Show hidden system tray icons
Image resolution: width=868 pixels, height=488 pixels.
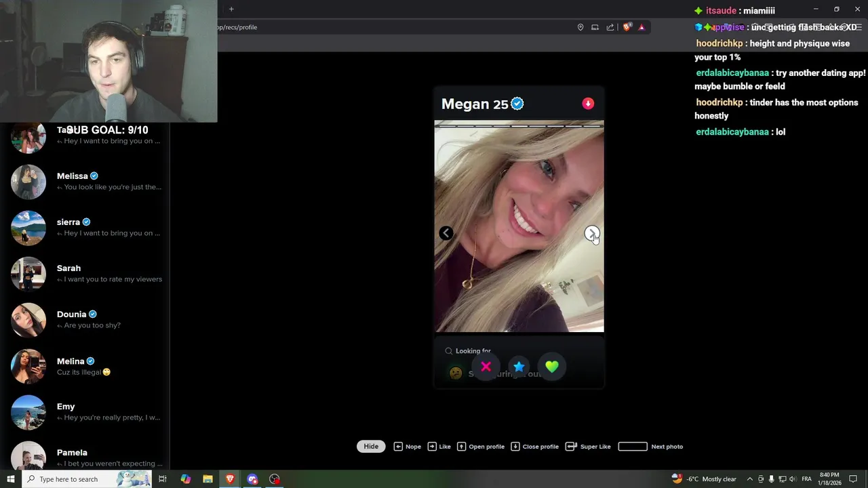click(749, 479)
